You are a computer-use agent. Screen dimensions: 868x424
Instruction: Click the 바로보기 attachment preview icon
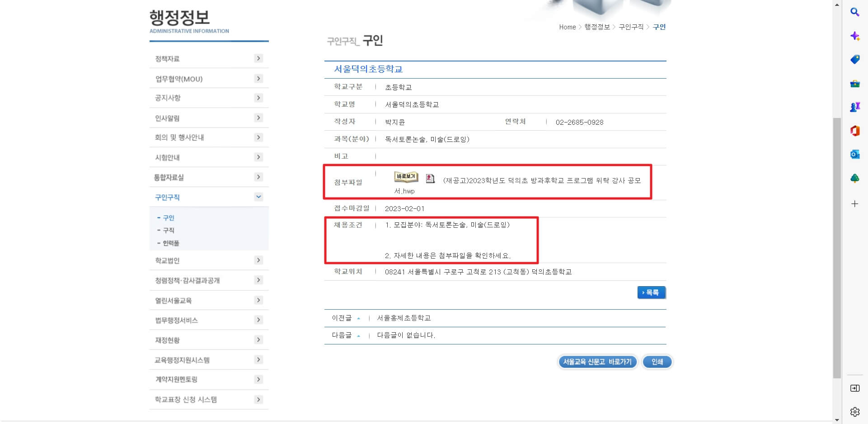click(405, 177)
